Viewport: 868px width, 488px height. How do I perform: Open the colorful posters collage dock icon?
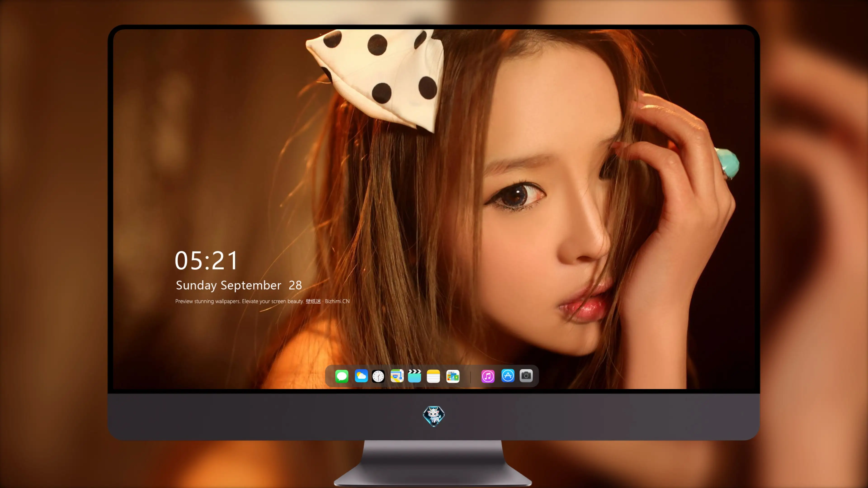[x=453, y=376]
